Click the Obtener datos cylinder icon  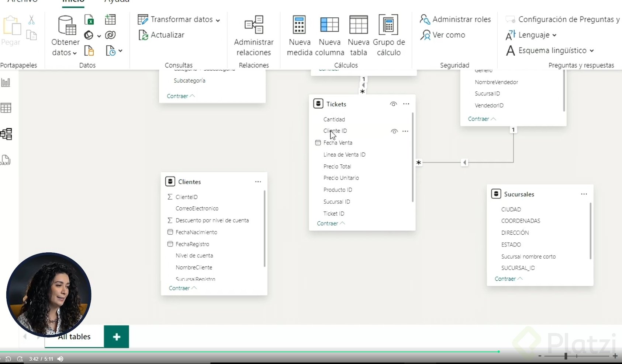click(67, 25)
